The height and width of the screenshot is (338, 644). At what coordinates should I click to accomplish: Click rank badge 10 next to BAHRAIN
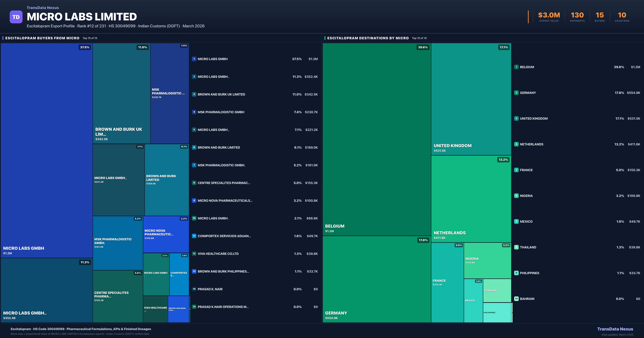coord(516,299)
